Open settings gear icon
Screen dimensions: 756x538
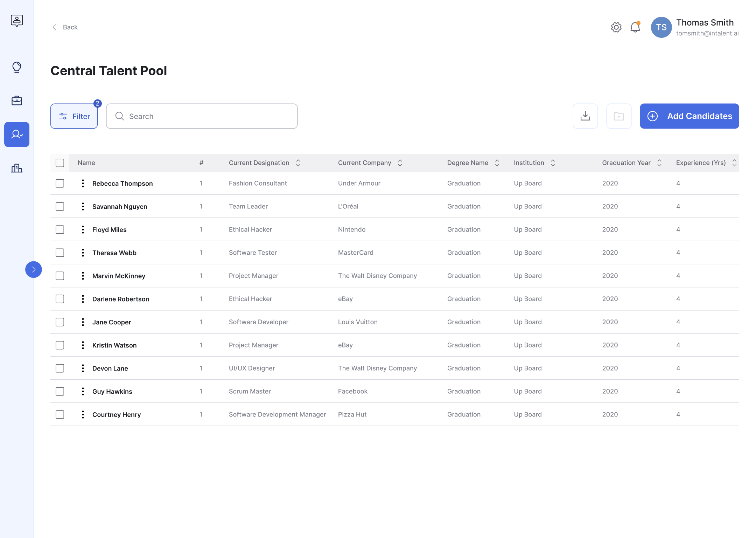(x=616, y=27)
